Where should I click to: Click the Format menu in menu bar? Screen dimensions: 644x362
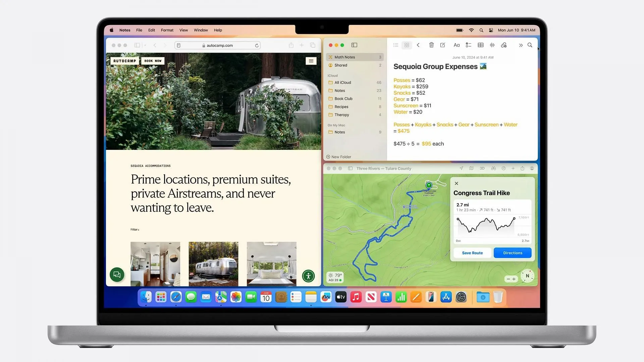coord(167,30)
